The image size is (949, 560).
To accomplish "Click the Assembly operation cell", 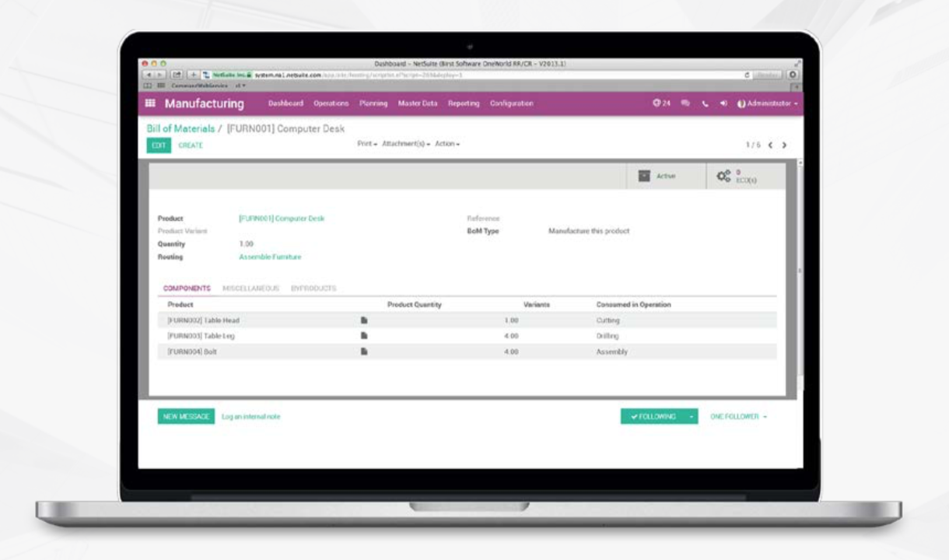I will [611, 352].
